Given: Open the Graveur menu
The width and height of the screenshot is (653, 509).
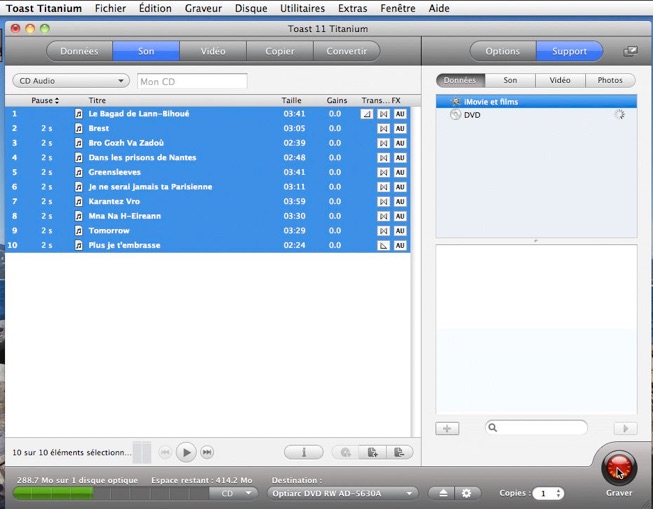Looking at the screenshot, I should tap(203, 8).
